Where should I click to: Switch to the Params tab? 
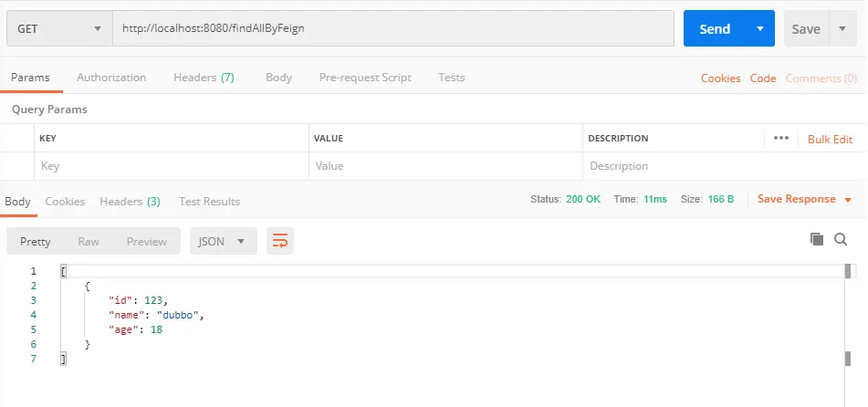pos(30,78)
